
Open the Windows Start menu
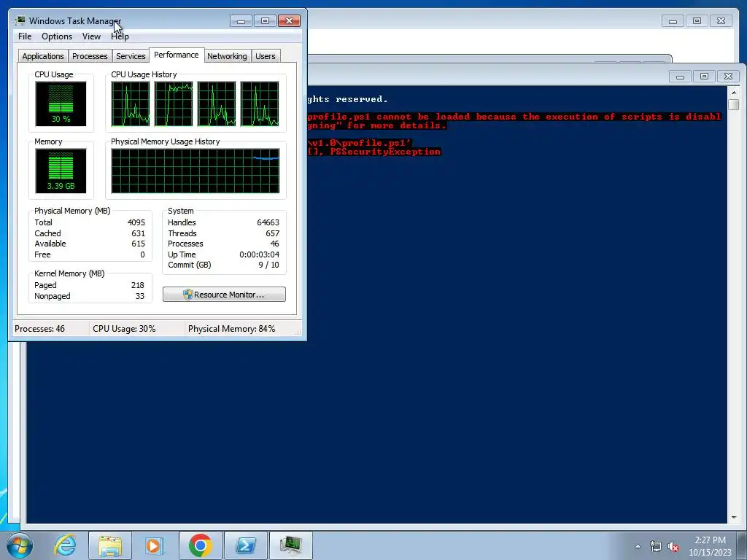coord(20,545)
